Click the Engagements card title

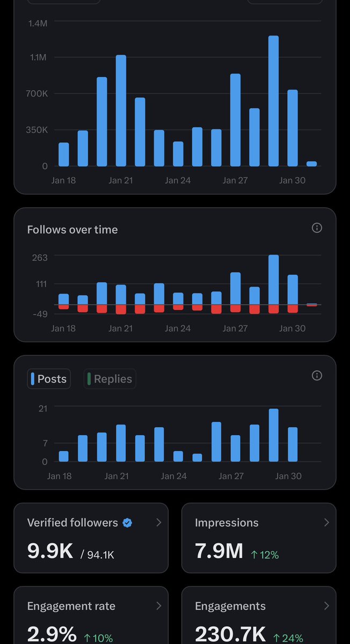click(x=230, y=606)
